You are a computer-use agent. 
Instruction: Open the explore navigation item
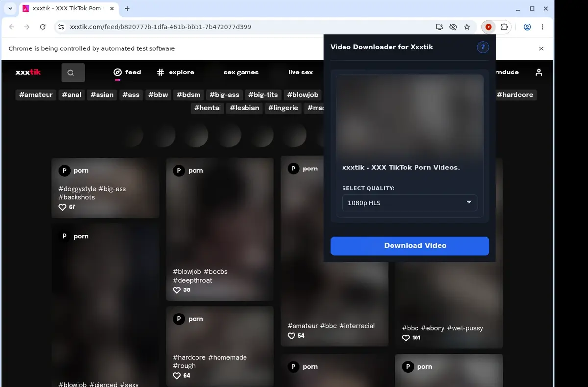tap(175, 72)
